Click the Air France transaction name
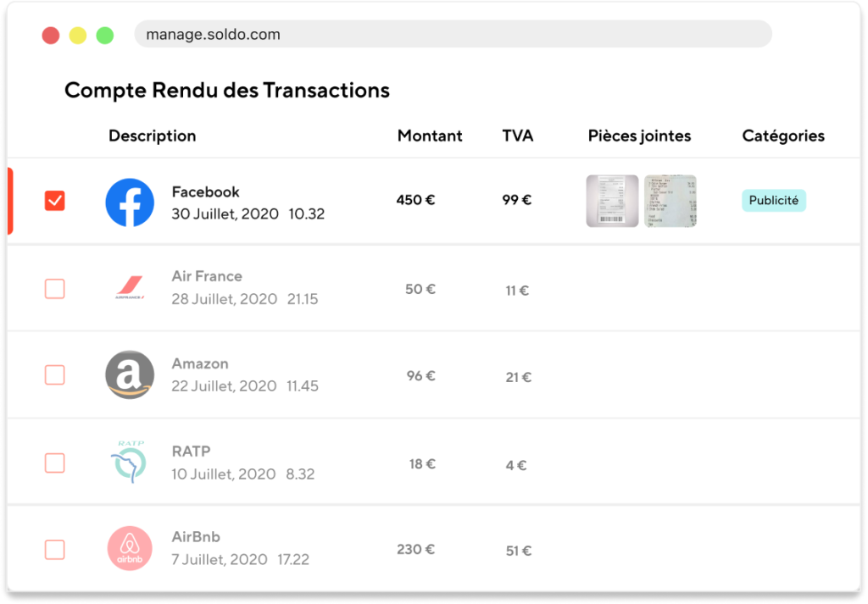 pyautogui.click(x=207, y=276)
